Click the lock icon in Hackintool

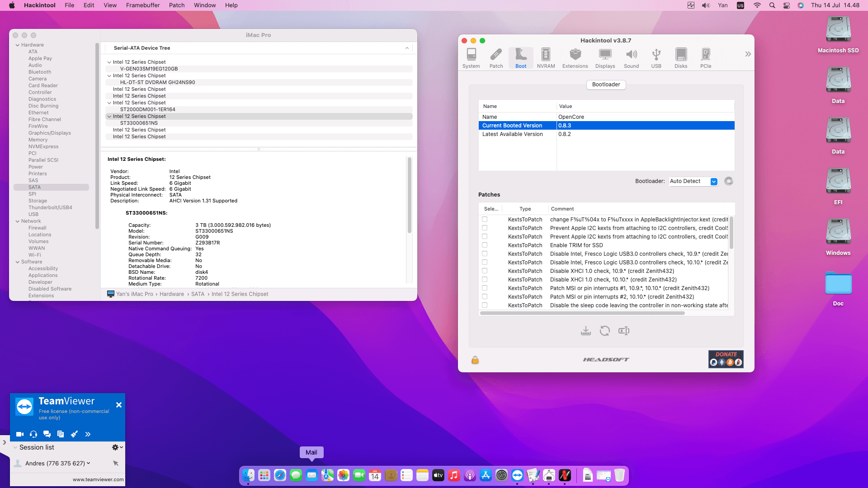point(475,360)
